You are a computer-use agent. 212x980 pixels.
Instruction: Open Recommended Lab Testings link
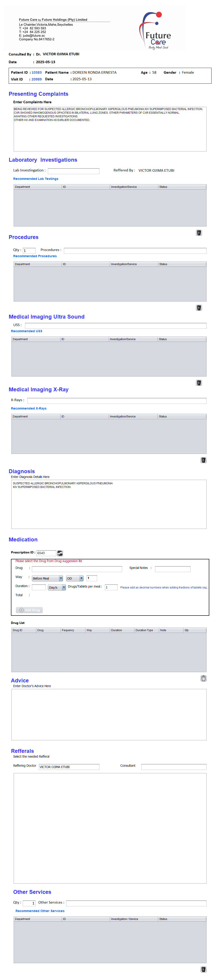pyautogui.click(x=36, y=178)
